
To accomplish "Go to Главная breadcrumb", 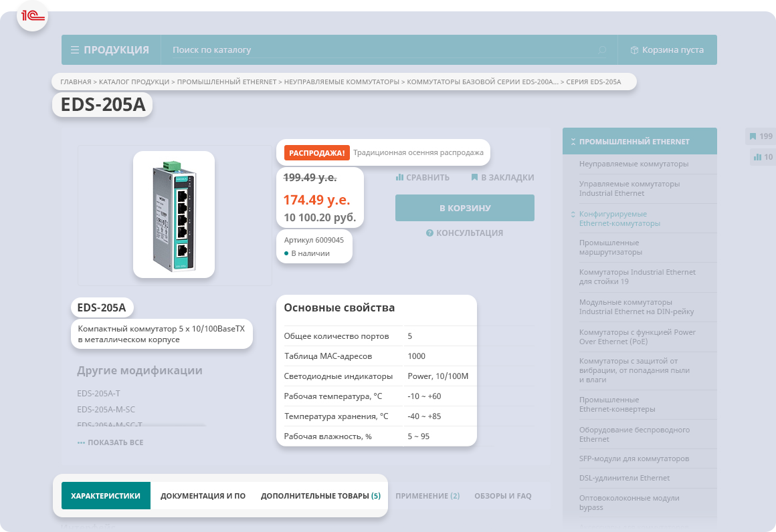I will click(x=76, y=82).
